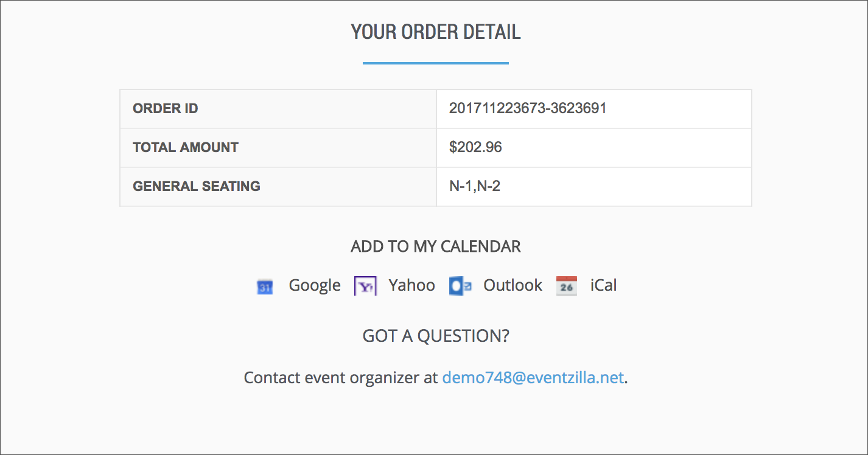The height and width of the screenshot is (455, 868).
Task: Email organizer at demo748@eventzilla.net
Action: pos(533,378)
